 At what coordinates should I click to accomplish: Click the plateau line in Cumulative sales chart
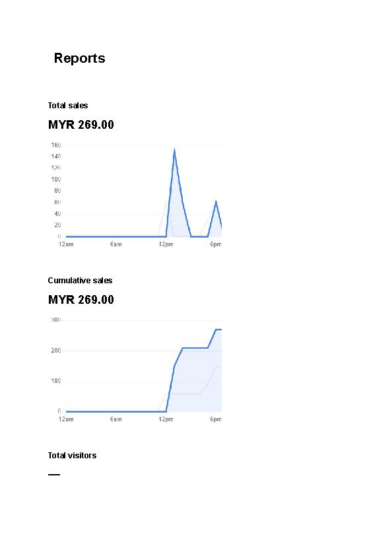click(195, 348)
